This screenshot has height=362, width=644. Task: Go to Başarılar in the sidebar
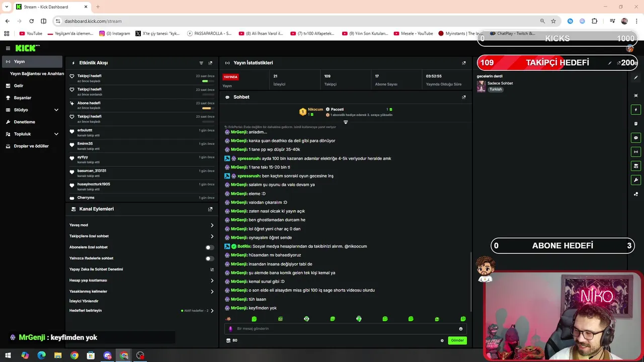(x=23, y=98)
